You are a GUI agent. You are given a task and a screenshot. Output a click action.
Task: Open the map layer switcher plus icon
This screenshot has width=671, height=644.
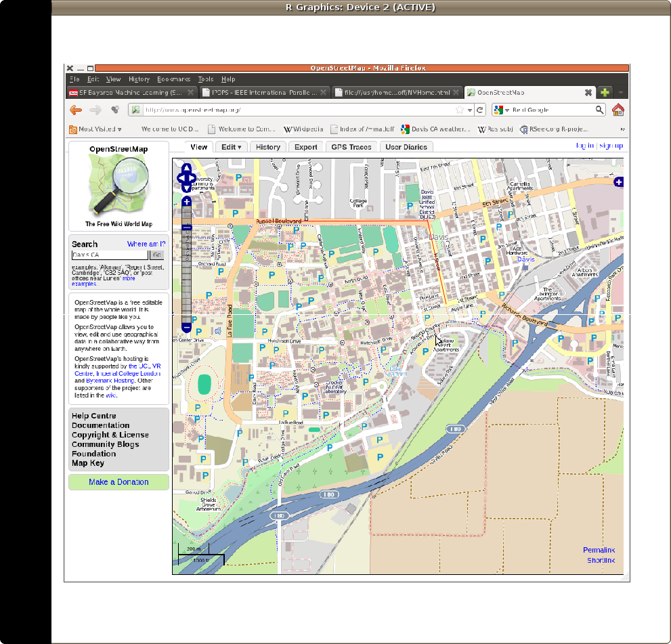click(x=618, y=182)
